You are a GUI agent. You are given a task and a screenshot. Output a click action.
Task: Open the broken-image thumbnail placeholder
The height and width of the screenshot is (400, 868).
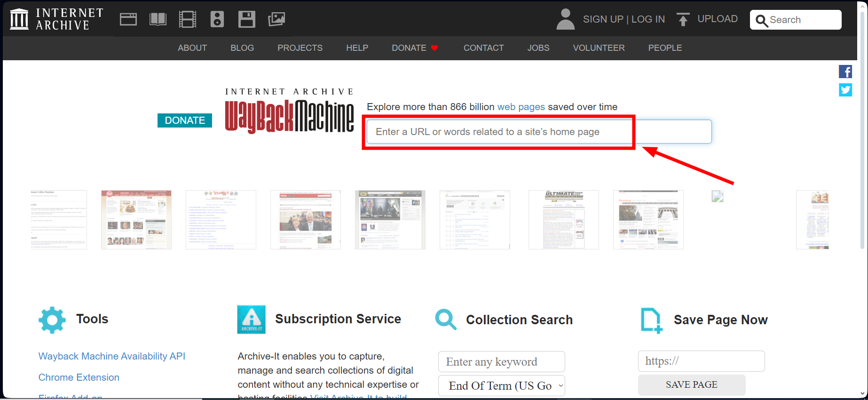tap(718, 196)
